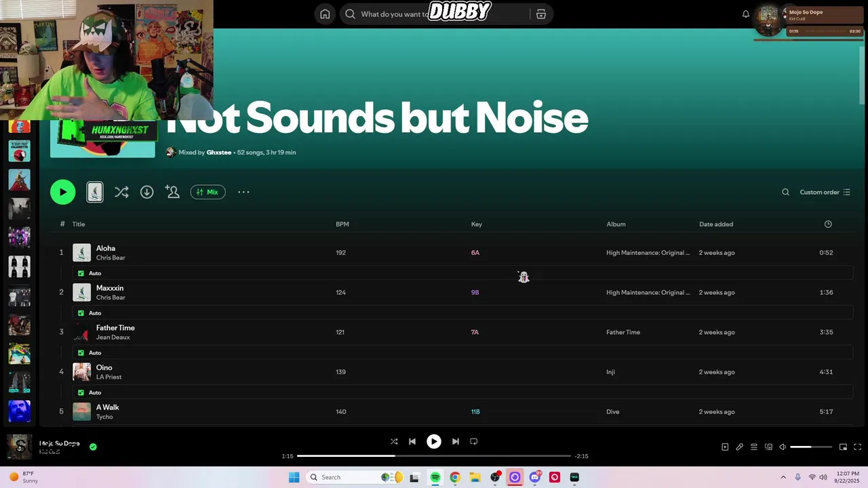This screenshot has height=488, width=868.
Task: Open the notifications bell
Action: tap(746, 14)
